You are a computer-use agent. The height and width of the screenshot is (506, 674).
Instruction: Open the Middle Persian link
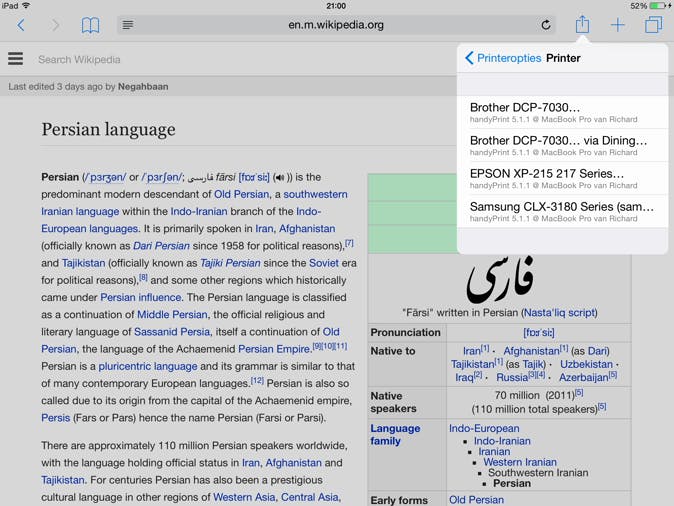172,315
